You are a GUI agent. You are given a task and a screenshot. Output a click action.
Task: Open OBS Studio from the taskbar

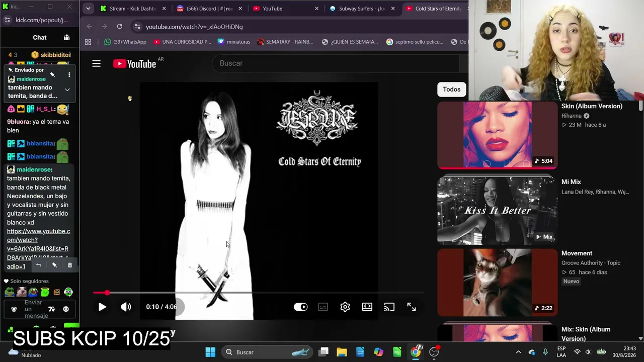point(434,352)
